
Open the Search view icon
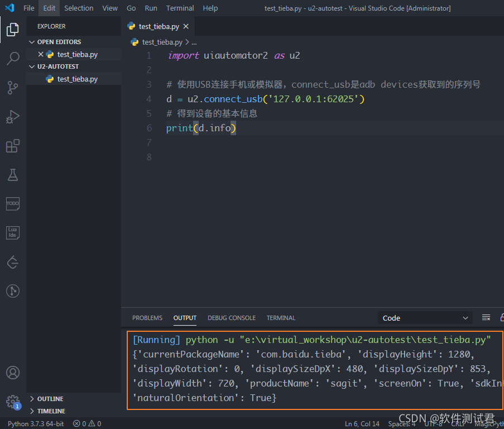(12, 59)
